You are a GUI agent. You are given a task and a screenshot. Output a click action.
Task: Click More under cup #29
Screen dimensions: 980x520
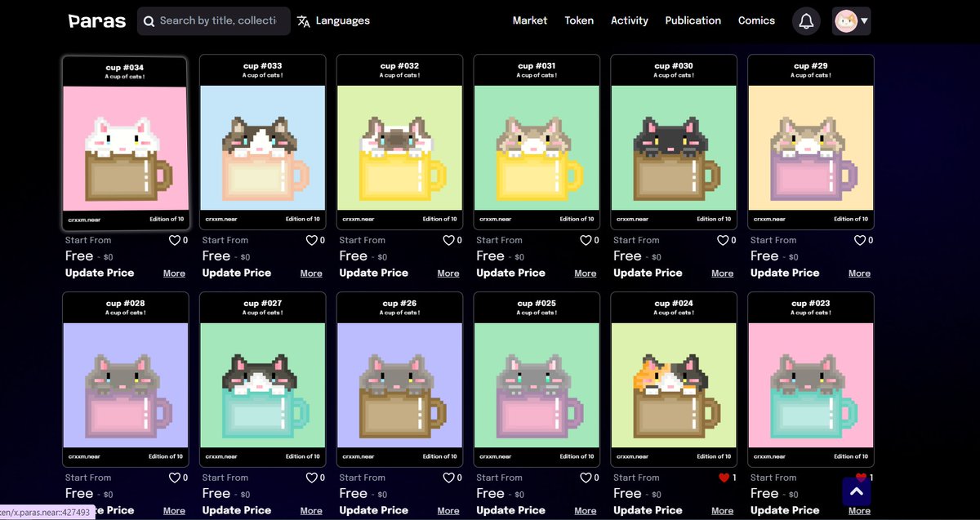[860, 273]
